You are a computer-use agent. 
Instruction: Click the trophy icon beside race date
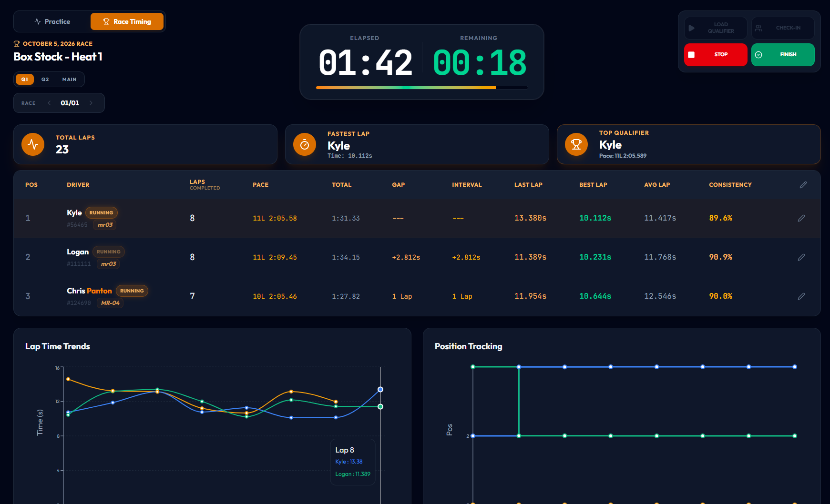pos(17,44)
